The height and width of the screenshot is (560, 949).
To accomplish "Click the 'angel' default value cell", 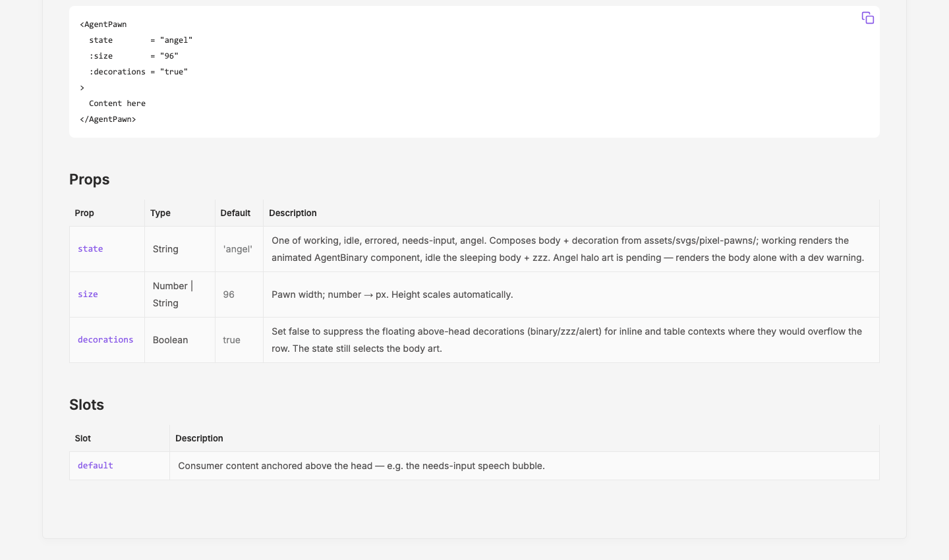I will (238, 249).
